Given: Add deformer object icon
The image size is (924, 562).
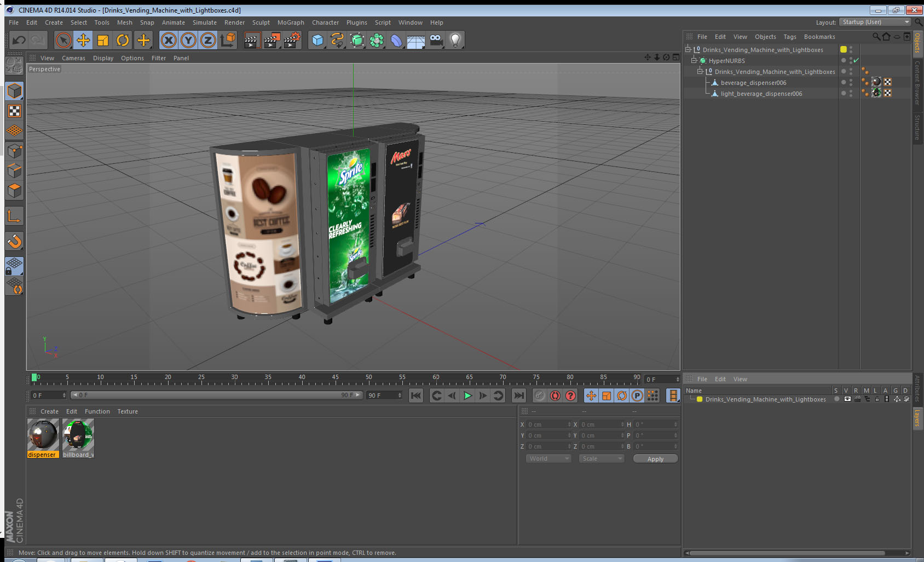Looking at the screenshot, I should point(396,40).
